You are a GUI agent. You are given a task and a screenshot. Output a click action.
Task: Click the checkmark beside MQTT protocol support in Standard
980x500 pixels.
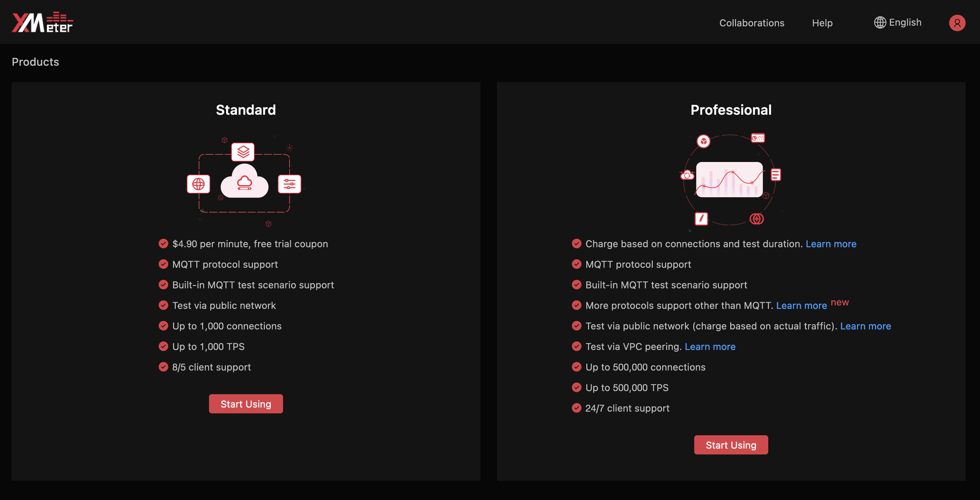click(x=163, y=264)
